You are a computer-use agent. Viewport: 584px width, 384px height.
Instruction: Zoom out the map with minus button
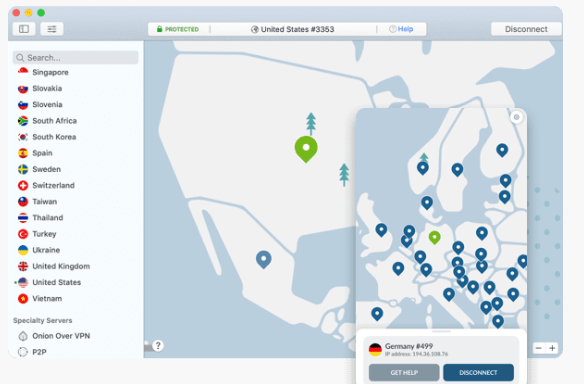point(539,348)
